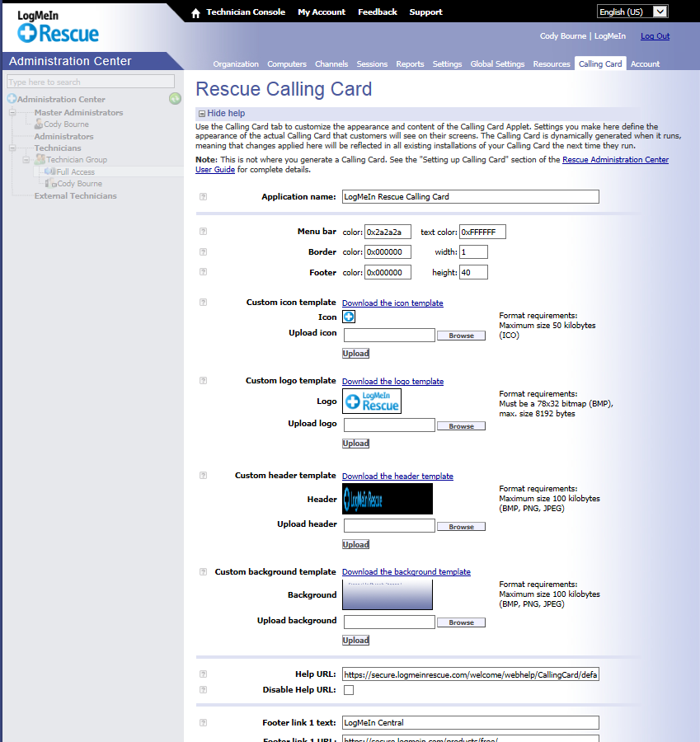Click the Technician Group icon in tree
700x742 pixels.
pos(40,159)
